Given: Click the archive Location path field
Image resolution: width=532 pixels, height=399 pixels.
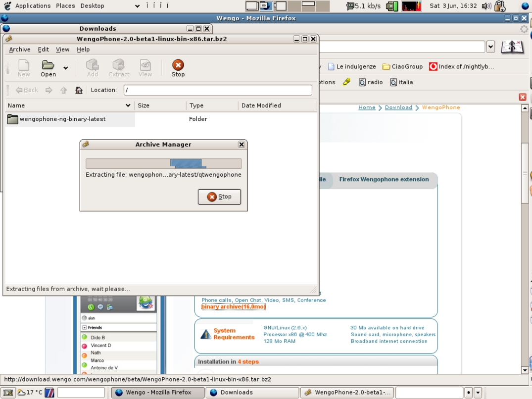Looking at the screenshot, I should click(218, 90).
